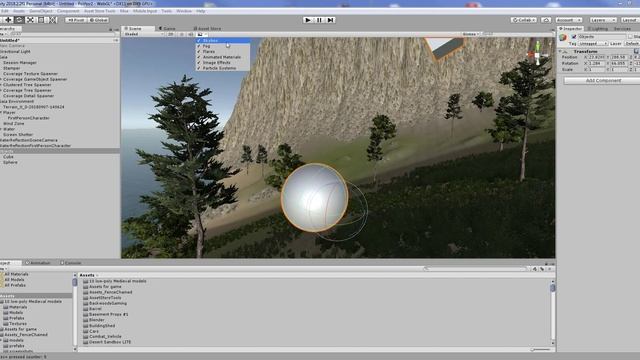This screenshot has width=640, height=360.
Task: Open the Account dropdown
Action: tap(568, 20)
